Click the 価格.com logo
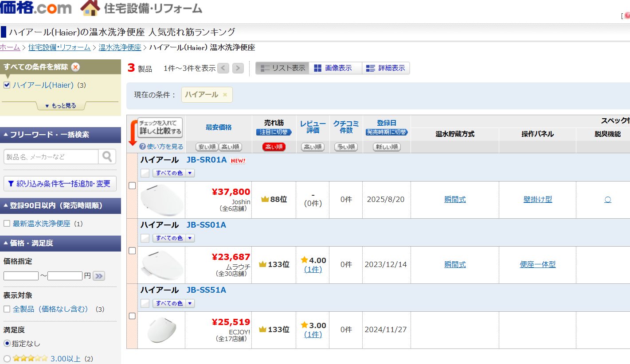This screenshot has height=364, width=630. pos(35,8)
